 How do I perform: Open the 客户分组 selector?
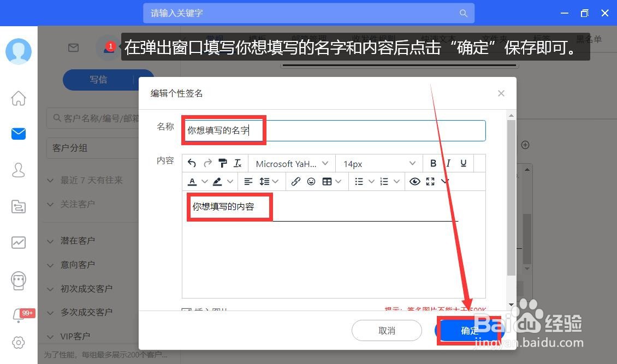pyautogui.click(x=93, y=148)
